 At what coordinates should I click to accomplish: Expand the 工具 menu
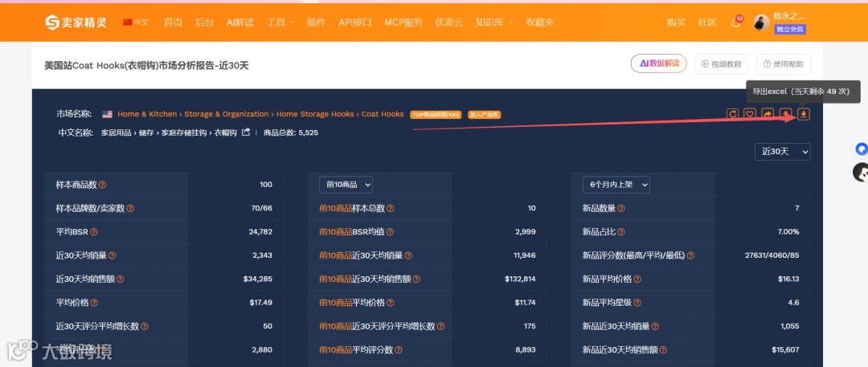pos(280,22)
